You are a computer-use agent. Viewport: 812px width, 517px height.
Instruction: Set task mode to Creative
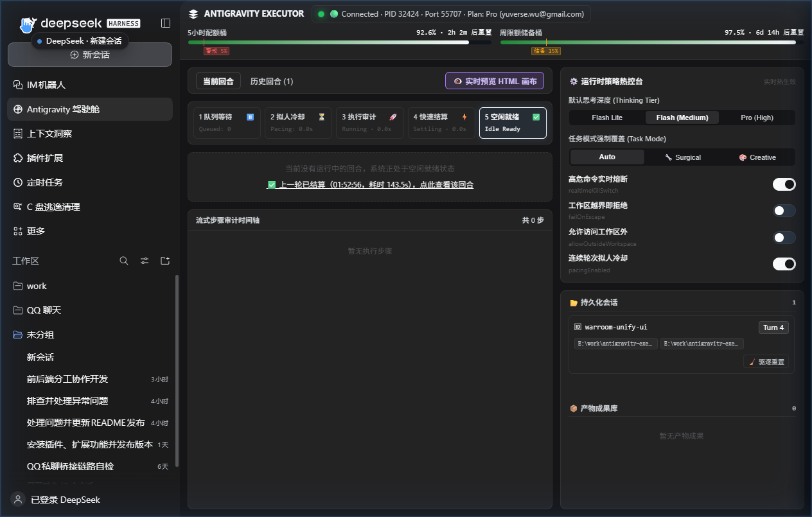click(x=757, y=157)
